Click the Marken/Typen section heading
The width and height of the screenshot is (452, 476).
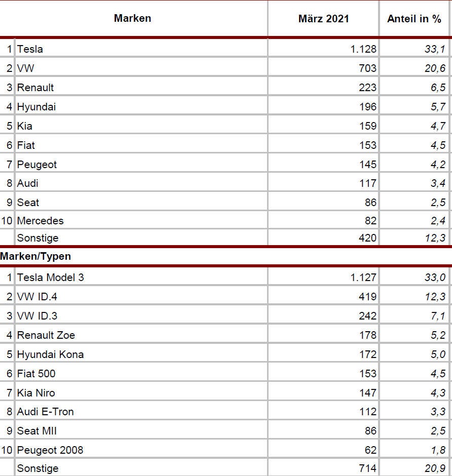(35, 256)
